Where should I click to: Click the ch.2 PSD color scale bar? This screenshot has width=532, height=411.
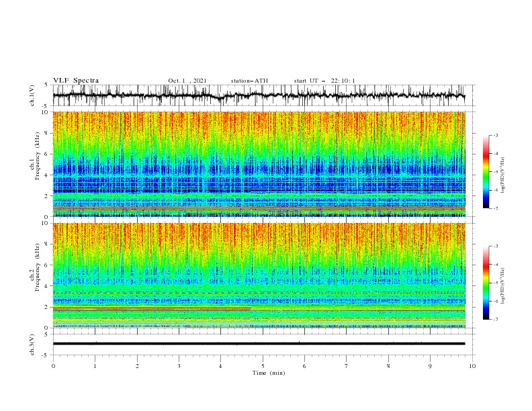click(x=486, y=283)
